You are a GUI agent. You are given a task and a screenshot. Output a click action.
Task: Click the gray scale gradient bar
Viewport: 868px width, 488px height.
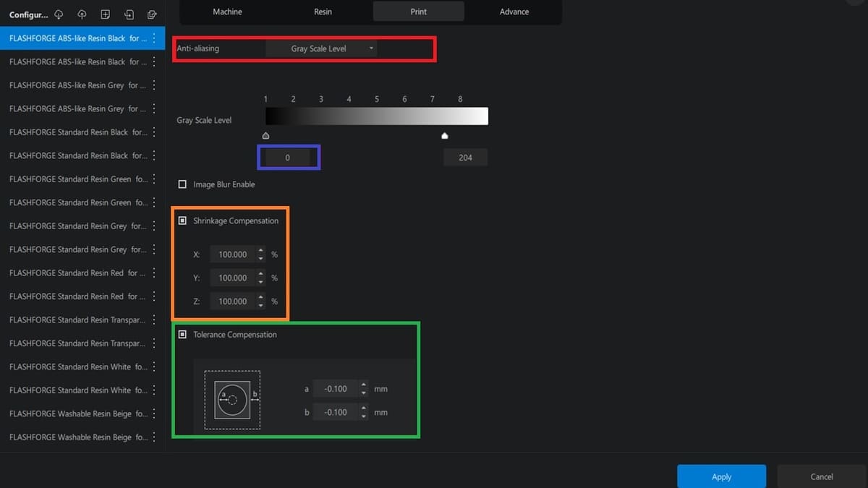coord(377,116)
